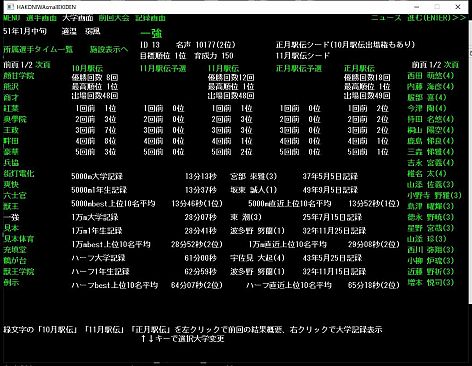The image size is (472, 366).
Task: Click the 1万m1年生記録 row label
Action: tap(97, 231)
